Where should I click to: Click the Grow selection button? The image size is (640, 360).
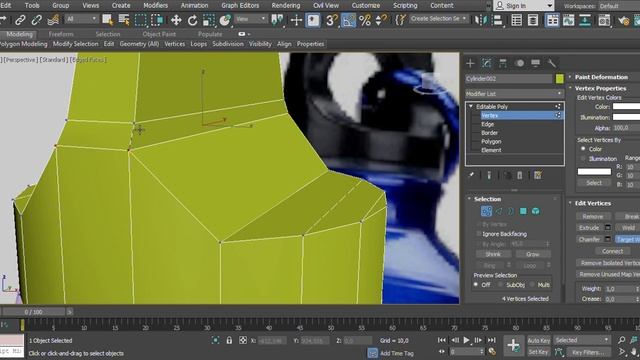coord(532,254)
